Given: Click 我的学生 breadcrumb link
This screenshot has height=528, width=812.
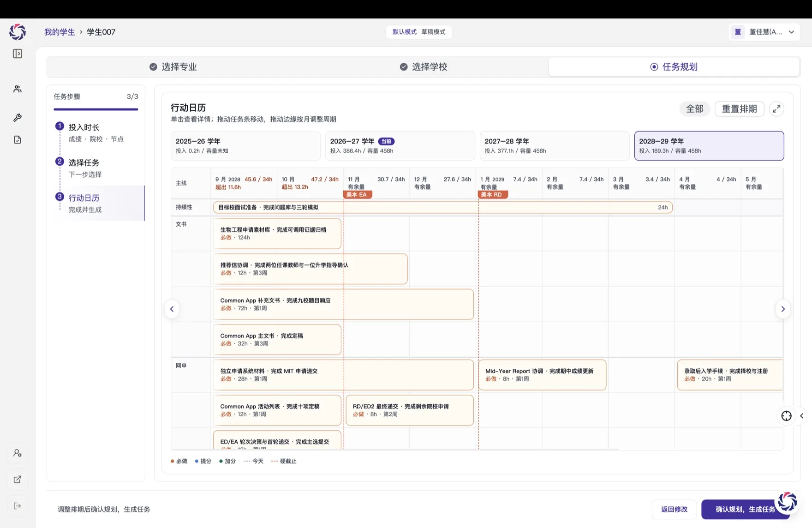Looking at the screenshot, I should click(60, 32).
